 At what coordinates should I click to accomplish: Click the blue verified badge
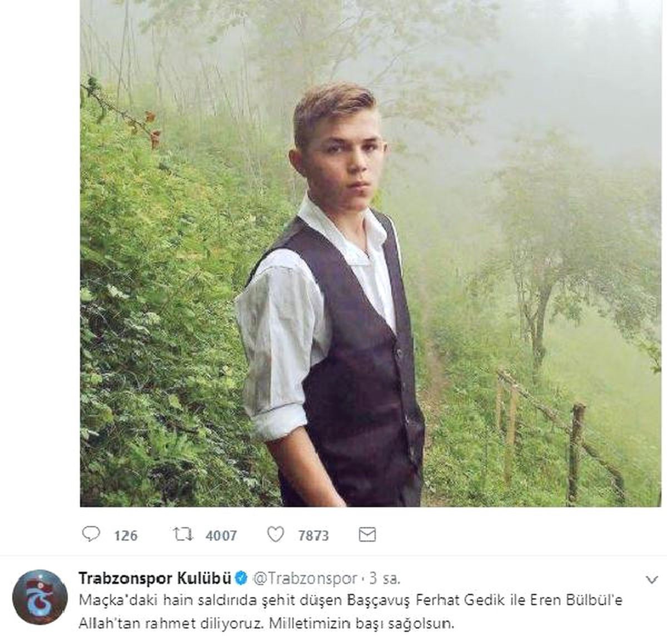(x=241, y=578)
